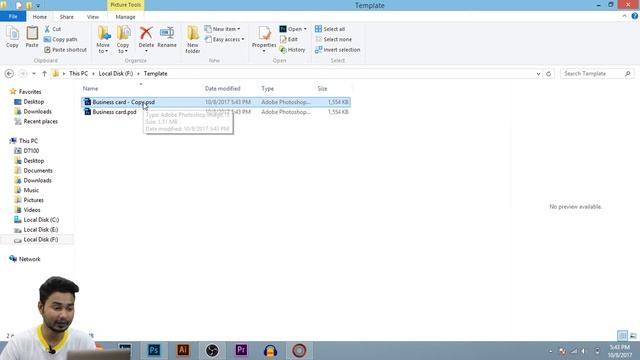Expand the address bar history dropdown
Viewport: 640px width, 360px height.
[x=538, y=73]
